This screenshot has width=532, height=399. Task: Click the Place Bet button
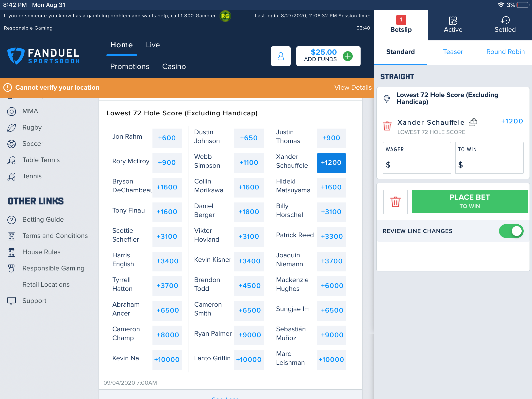pyautogui.click(x=470, y=201)
